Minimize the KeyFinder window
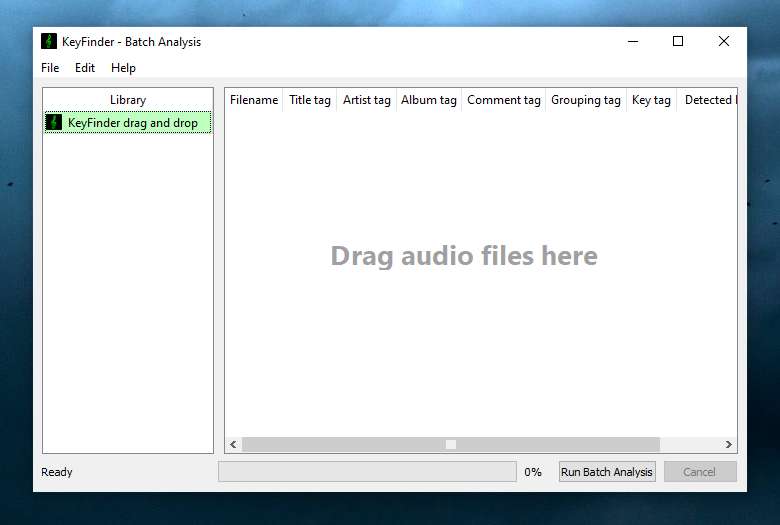780x525 pixels. tap(633, 41)
